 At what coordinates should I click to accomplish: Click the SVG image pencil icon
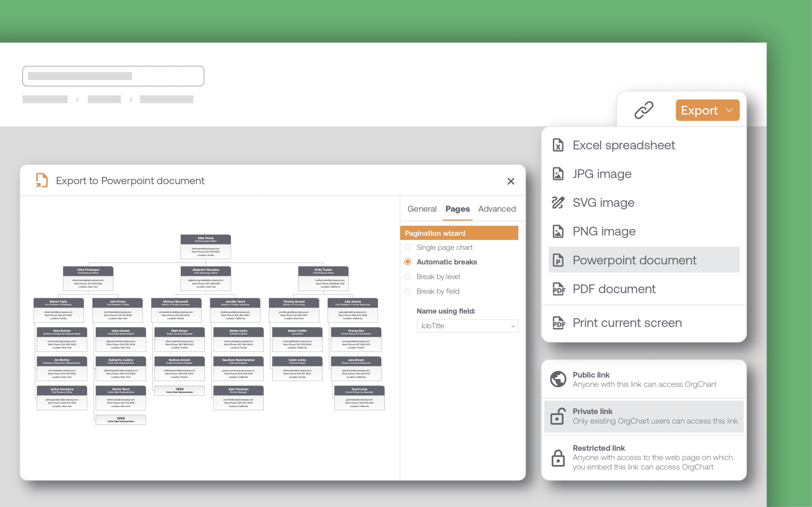(558, 202)
